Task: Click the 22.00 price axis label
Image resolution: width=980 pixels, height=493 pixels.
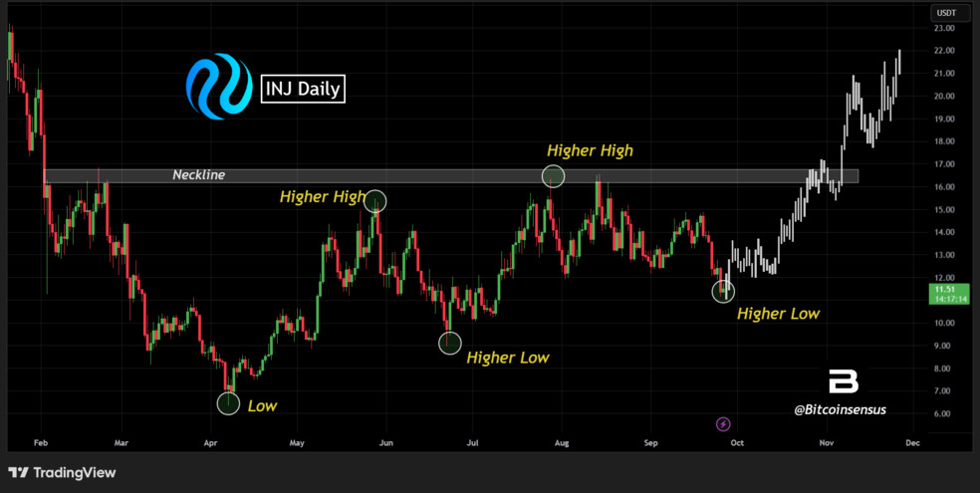Action: coord(943,51)
